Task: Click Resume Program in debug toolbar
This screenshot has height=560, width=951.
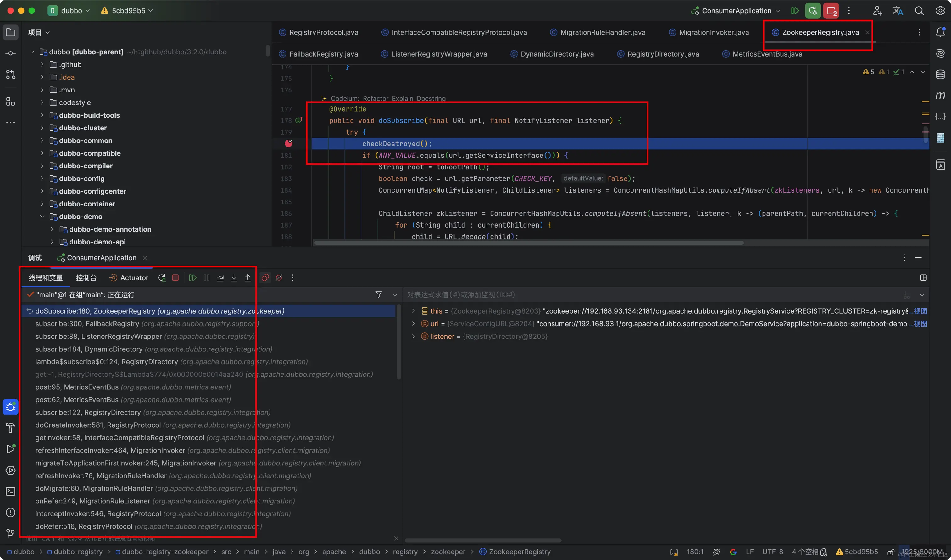Action: click(x=192, y=278)
